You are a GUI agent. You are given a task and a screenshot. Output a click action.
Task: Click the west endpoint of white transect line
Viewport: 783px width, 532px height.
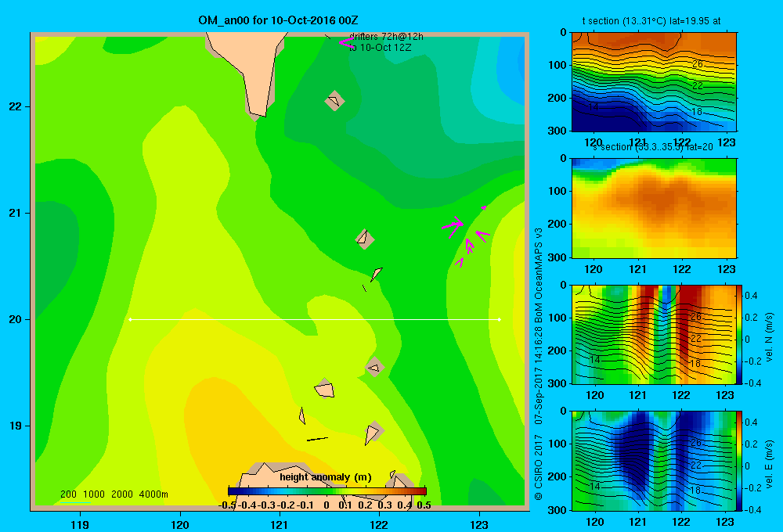(x=130, y=319)
